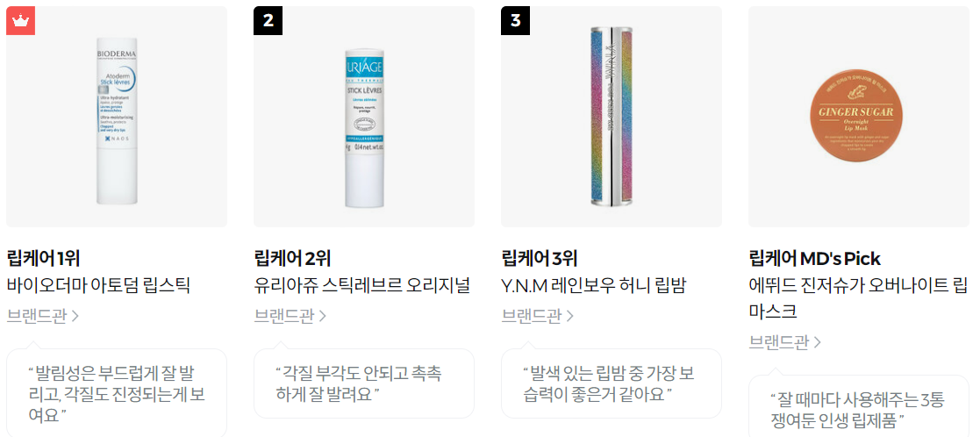Click the 유리아쥬 스틱레브르 오리지널 product name
Image resolution: width=980 pixels, height=437 pixels.
[361, 286]
